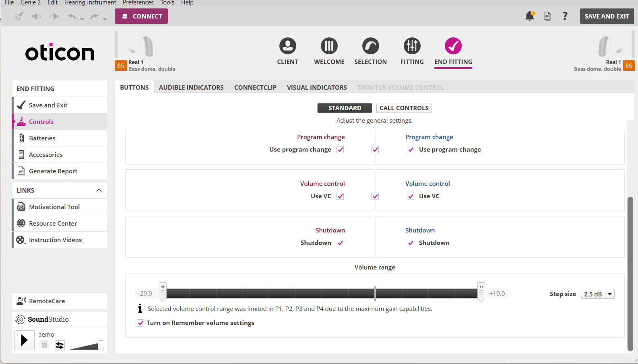
Task: Click the SoundStudio target icon
Action: [20, 319]
